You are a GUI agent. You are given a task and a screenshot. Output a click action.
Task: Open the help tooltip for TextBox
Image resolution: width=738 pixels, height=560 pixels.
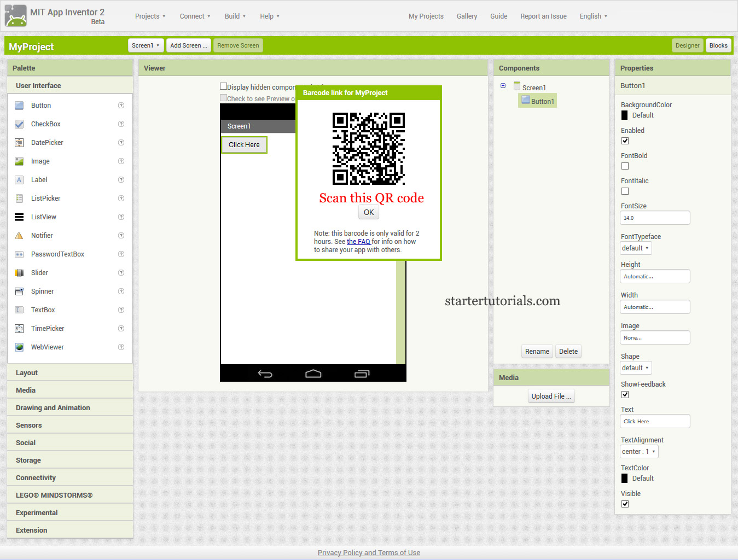pos(121,310)
